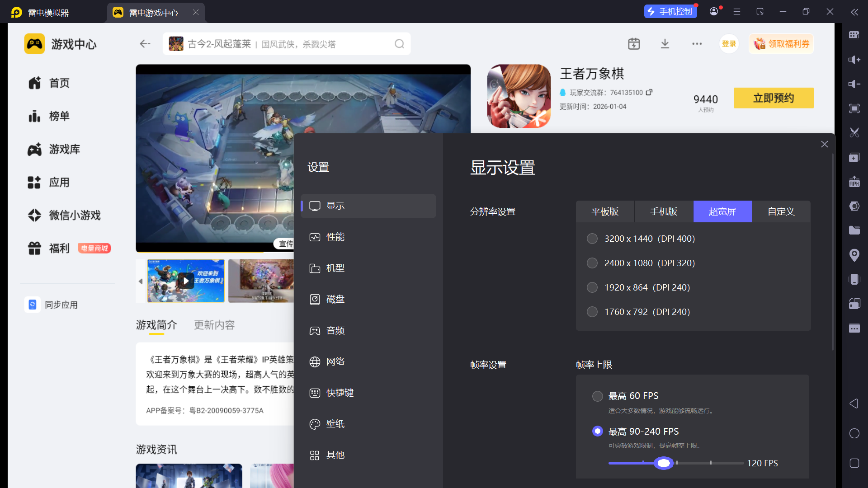Open the APK install icon
Image resolution: width=868 pixels, height=488 pixels.
pyautogui.click(x=854, y=182)
